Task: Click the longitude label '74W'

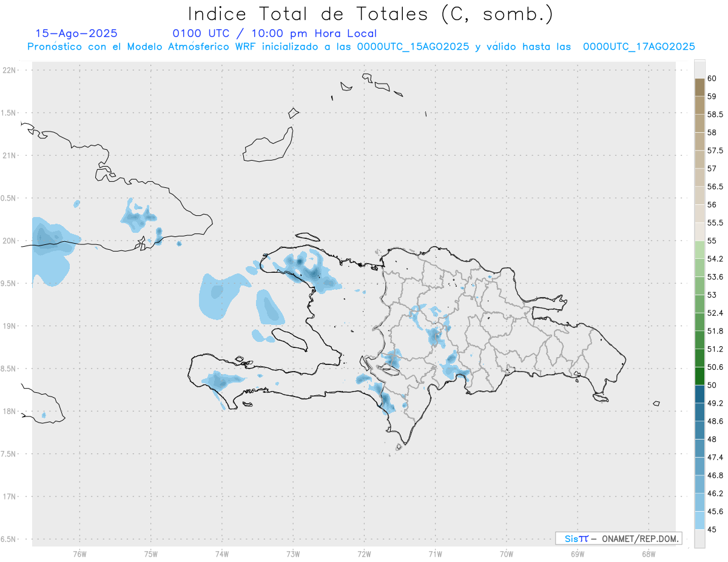Action: pyautogui.click(x=222, y=554)
